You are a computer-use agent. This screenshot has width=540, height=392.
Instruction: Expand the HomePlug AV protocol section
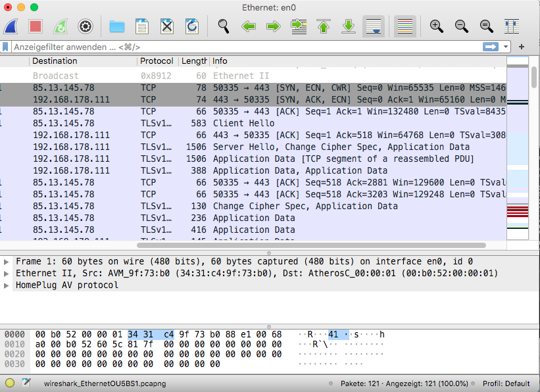[6, 285]
